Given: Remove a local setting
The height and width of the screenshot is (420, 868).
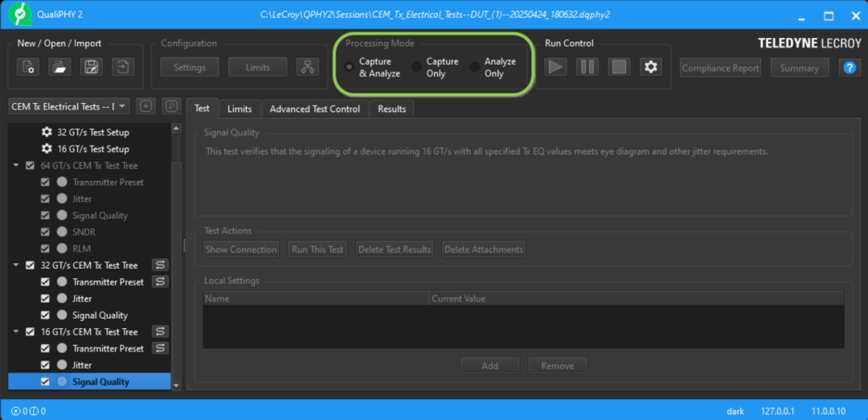Looking at the screenshot, I should pos(558,366).
